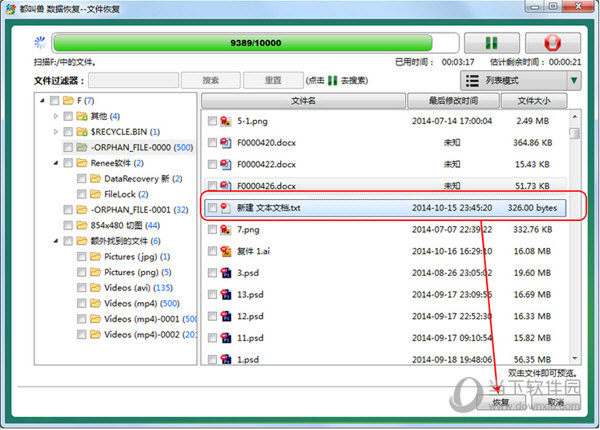The width and height of the screenshot is (600, 430).
Task: Stop the scan with the red stop button
Action: 553,43
